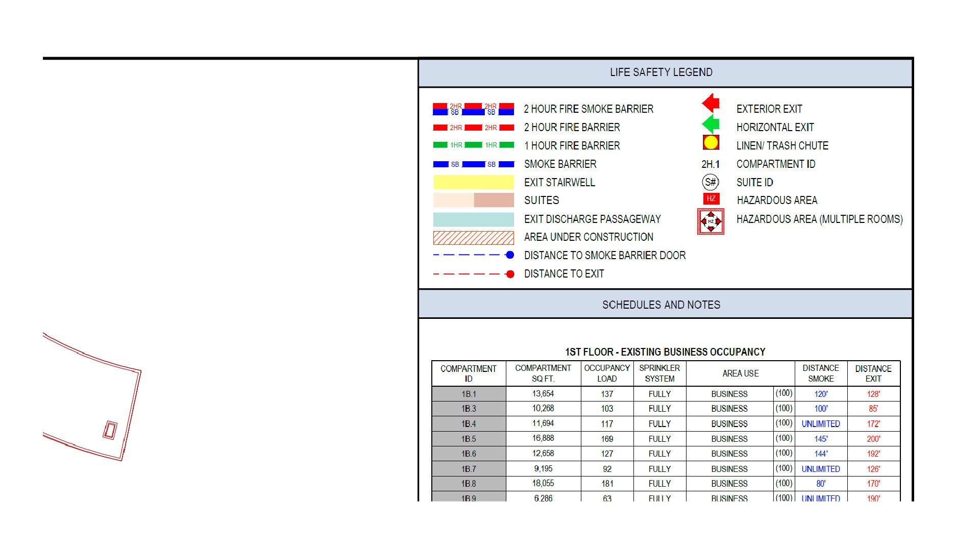Select the green horizontal exit arrow
980x551 pixels.
point(711,124)
